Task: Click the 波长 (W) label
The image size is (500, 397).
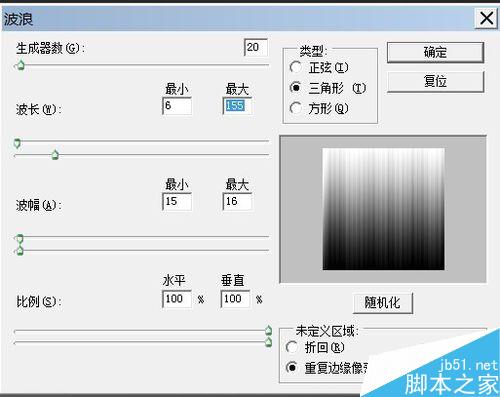Action: (39, 109)
